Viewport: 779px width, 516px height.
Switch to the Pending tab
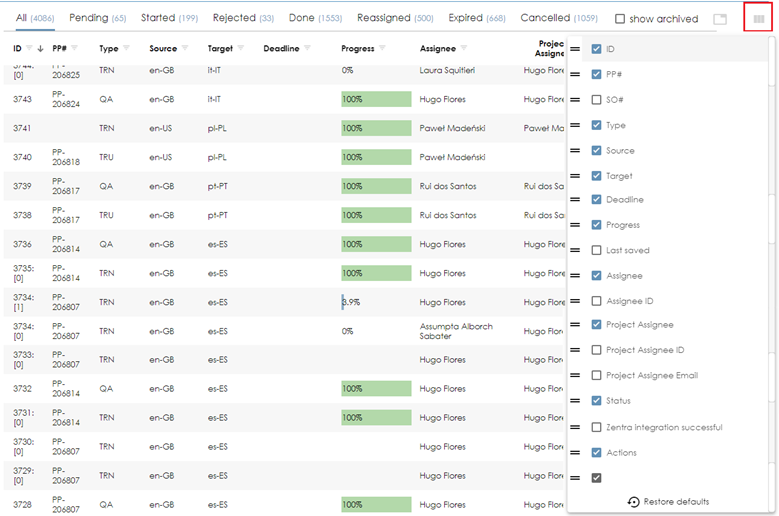coord(97,18)
